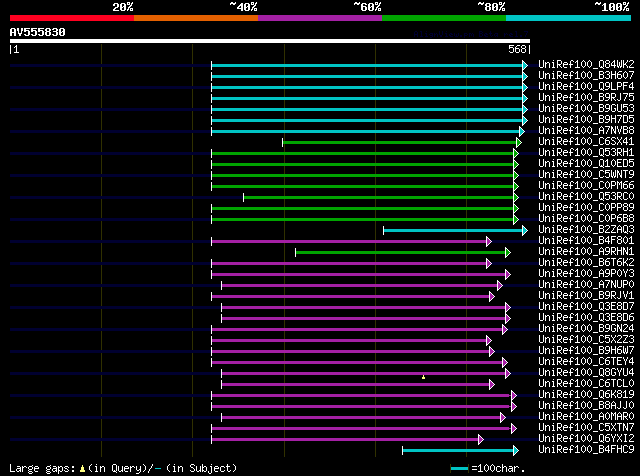640x476 pixels.
Task: Open the UniRef100_A9RHN1 hit label
Action: pos(586,251)
